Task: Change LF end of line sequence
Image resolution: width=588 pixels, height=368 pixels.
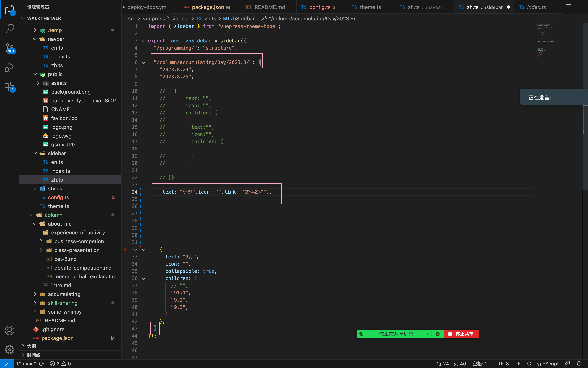Action: coord(518,364)
